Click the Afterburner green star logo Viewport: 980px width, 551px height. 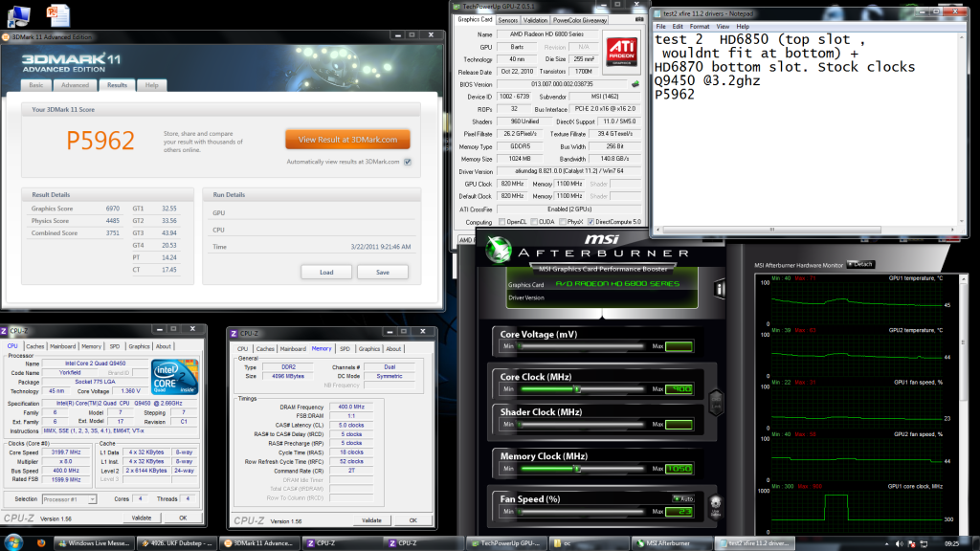(498, 250)
